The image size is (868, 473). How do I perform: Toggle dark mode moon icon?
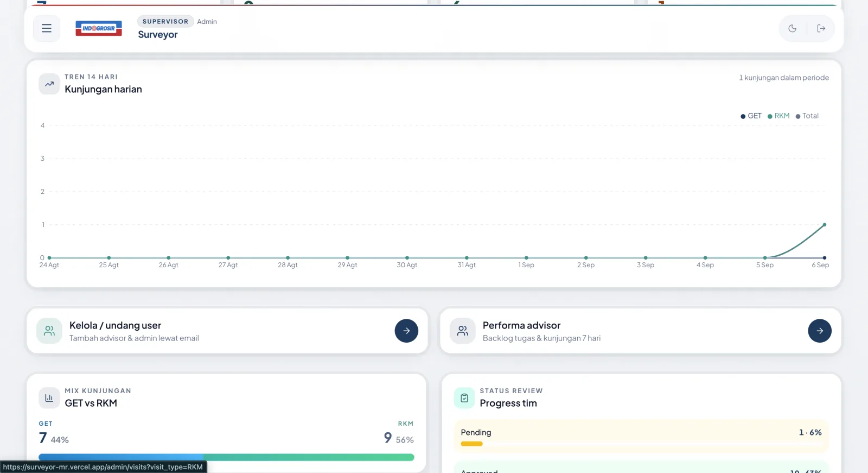pos(793,28)
